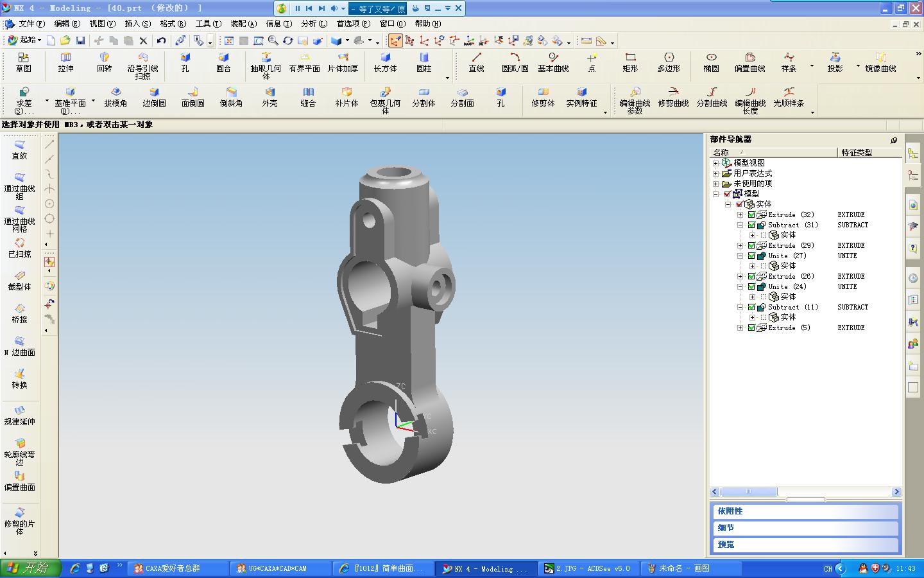The width and height of the screenshot is (924, 578).
Task: Expand the 模型视图 tree node
Action: point(716,163)
